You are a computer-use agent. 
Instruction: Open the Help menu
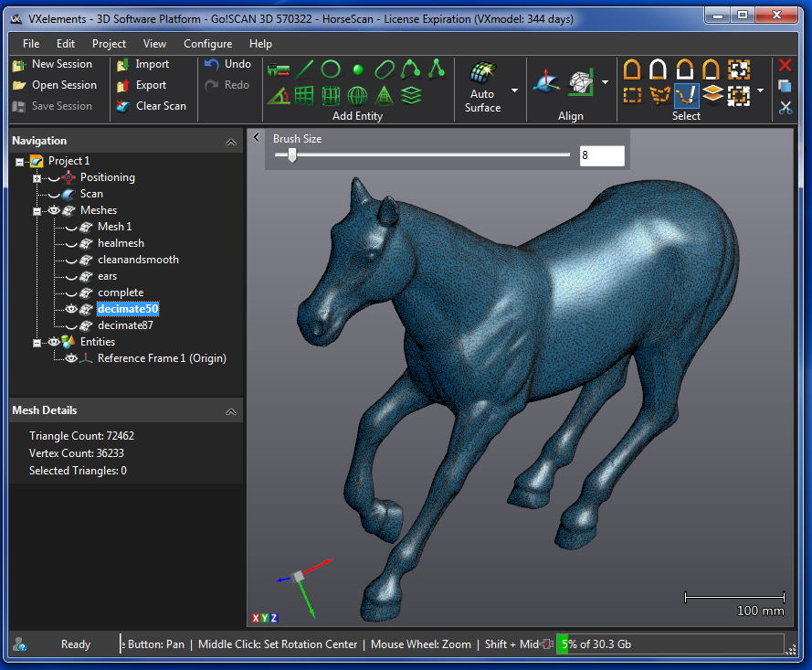260,44
